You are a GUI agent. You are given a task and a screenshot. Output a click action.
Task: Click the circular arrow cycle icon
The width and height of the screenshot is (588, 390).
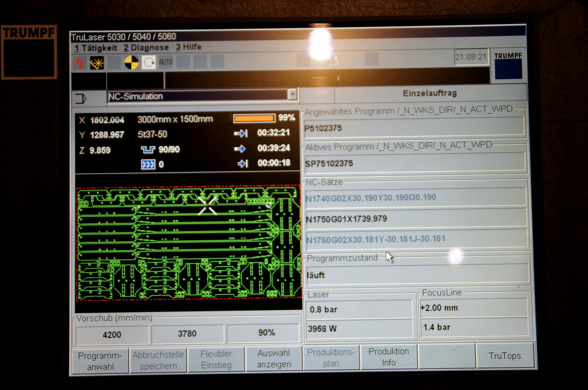click(149, 62)
